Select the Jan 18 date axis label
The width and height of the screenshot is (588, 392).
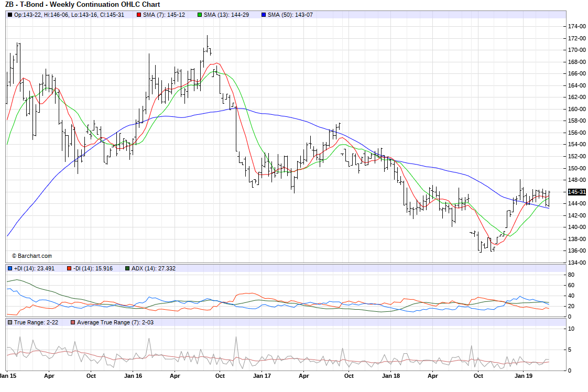click(x=390, y=376)
